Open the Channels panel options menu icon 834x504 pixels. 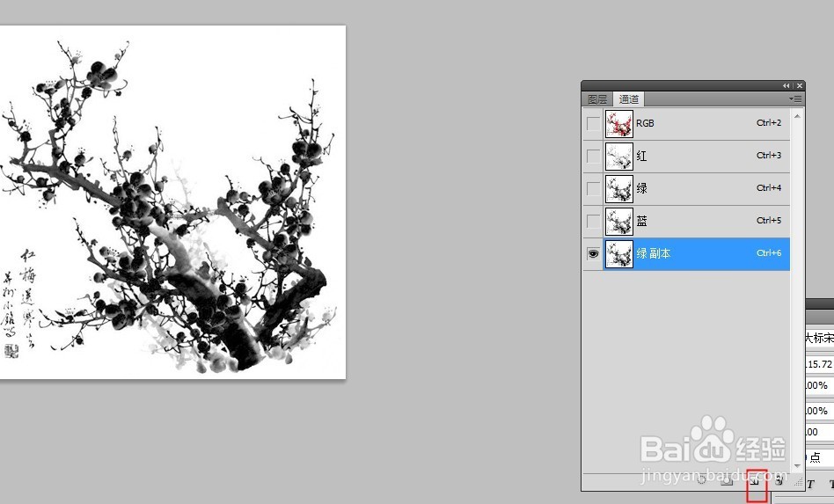(795, 99)
